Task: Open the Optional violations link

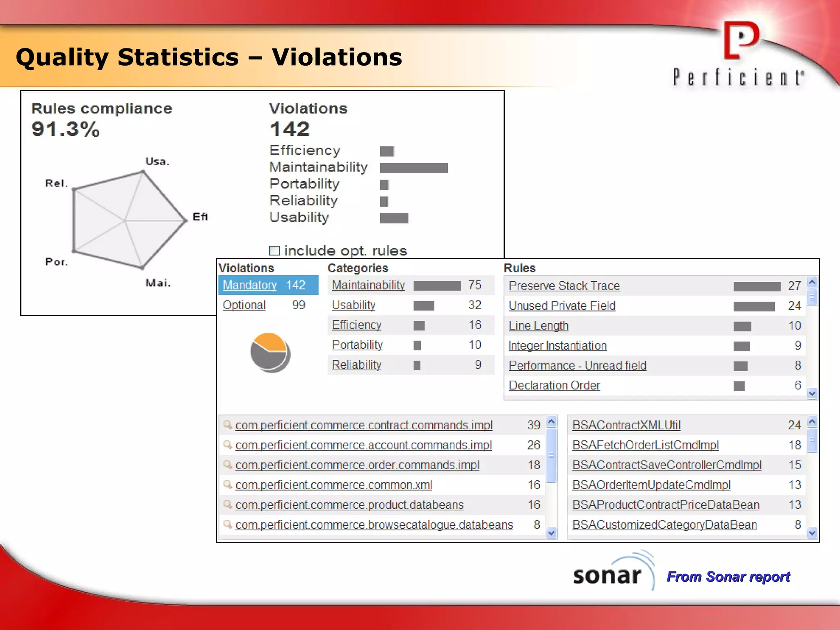Action: click(244, 305)
